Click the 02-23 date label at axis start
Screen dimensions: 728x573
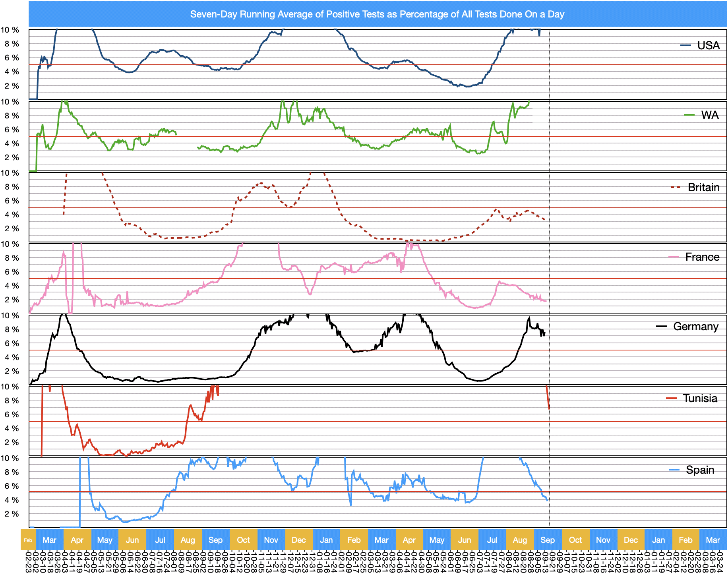[x=28, y=561]
